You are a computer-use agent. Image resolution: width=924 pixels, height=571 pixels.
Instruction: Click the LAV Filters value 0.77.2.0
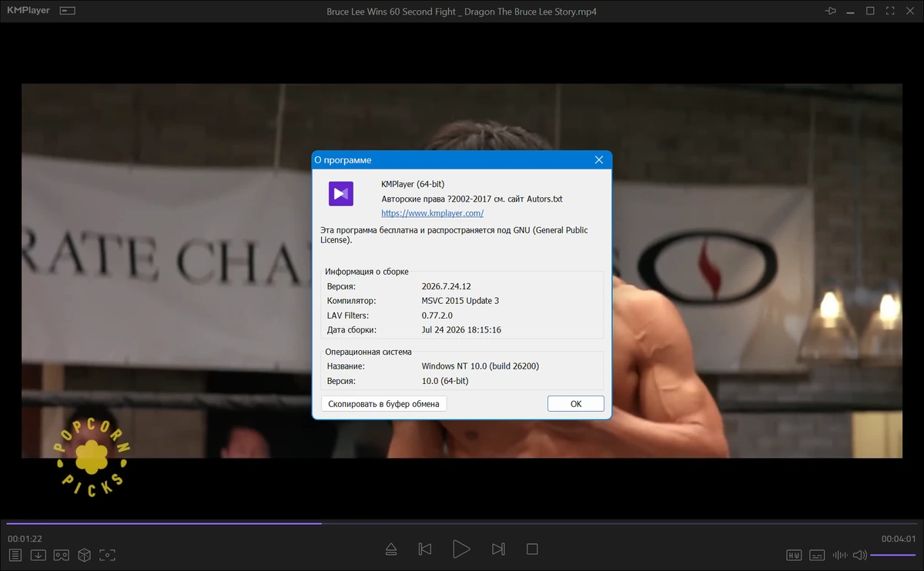click(437, 316)
